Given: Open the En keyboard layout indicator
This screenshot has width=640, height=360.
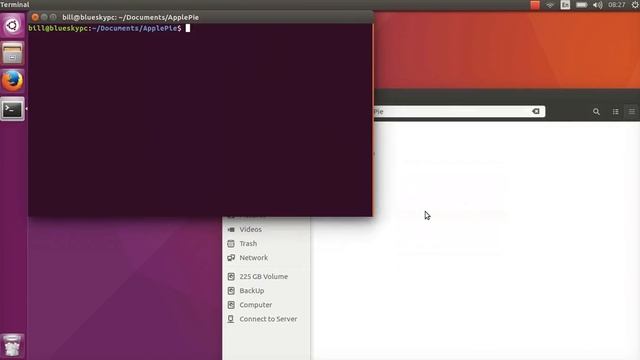Looking at the screenshot, I should (565, 5).
